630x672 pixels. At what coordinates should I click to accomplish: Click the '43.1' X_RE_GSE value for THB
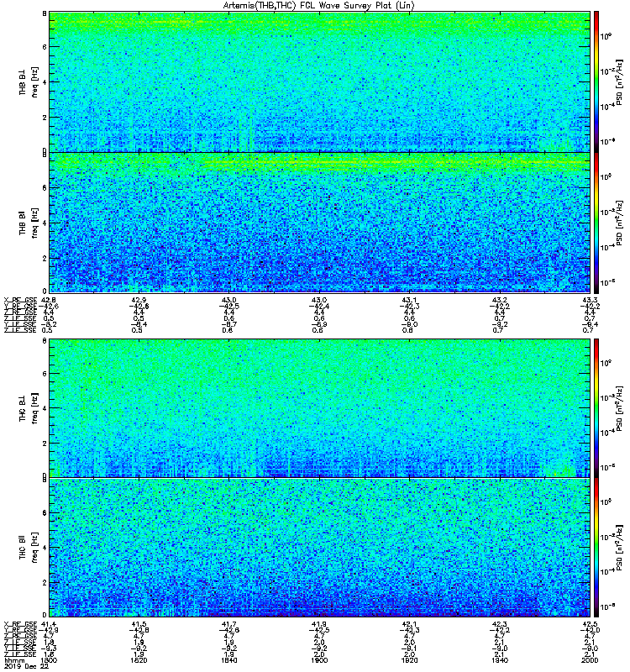[x=409, y=300]
